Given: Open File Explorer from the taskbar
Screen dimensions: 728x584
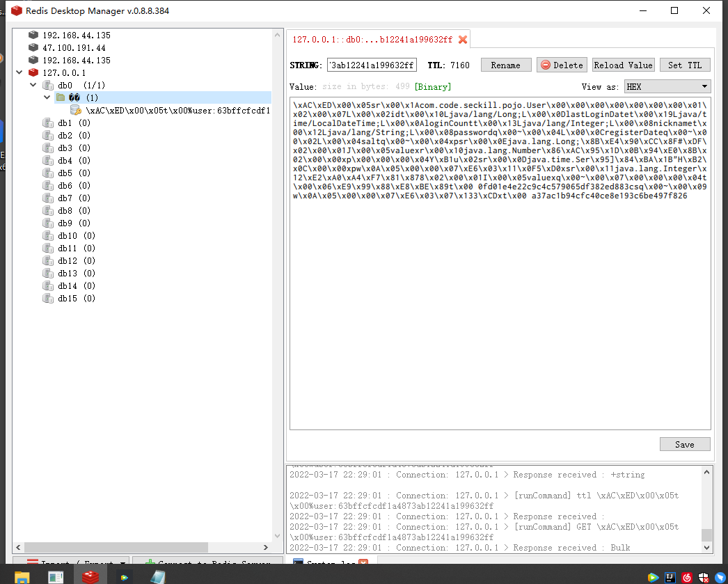Looking at the screenshot, I should [x=22, y=577].
